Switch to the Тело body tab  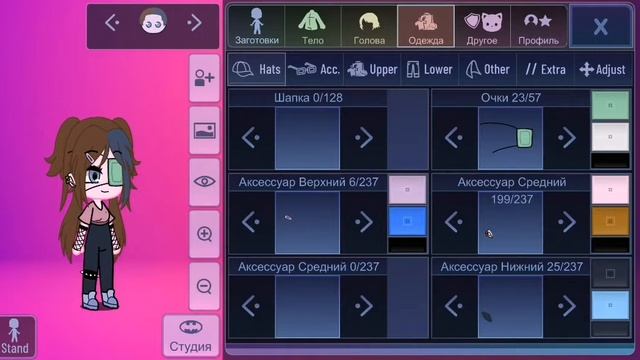313,27
